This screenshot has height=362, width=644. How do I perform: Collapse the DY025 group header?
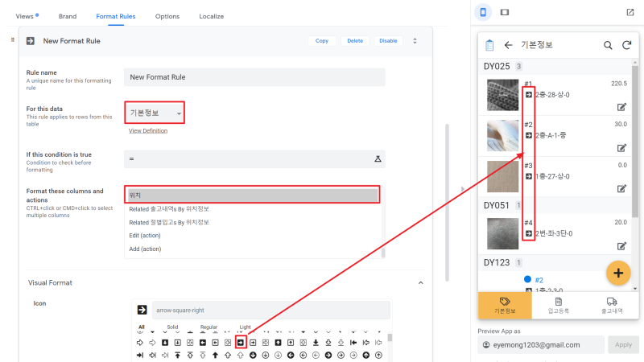click(555, 67)
